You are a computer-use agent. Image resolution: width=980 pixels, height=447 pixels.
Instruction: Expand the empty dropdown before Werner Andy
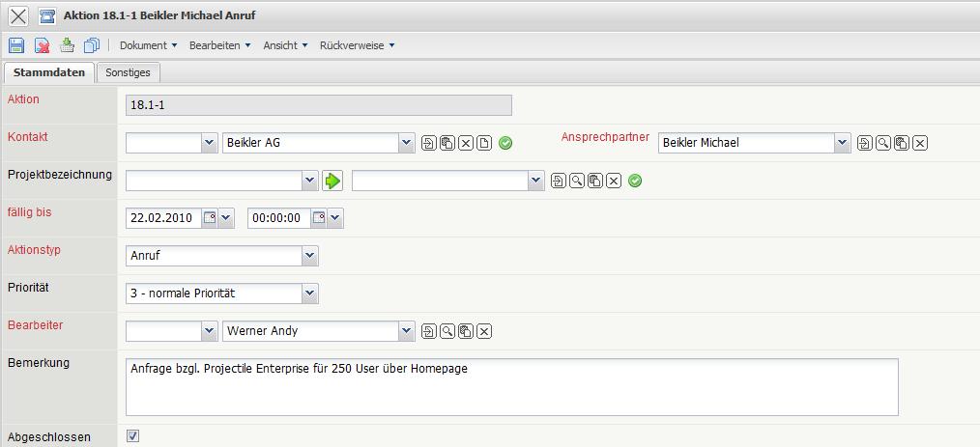[x=209, y=331]
